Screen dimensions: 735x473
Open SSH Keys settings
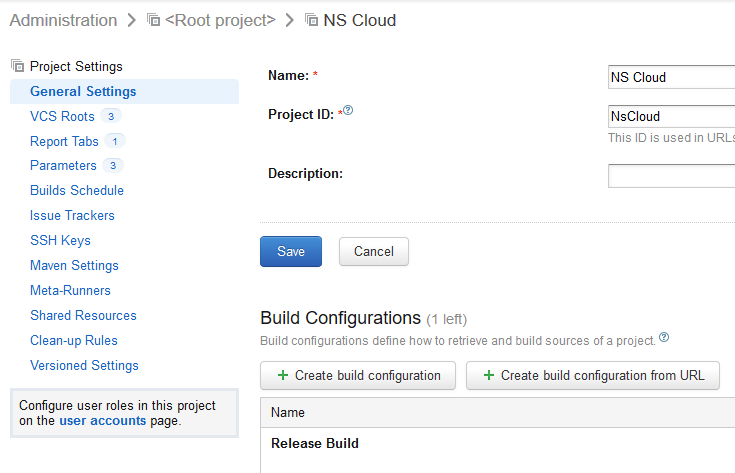[60, 240]
